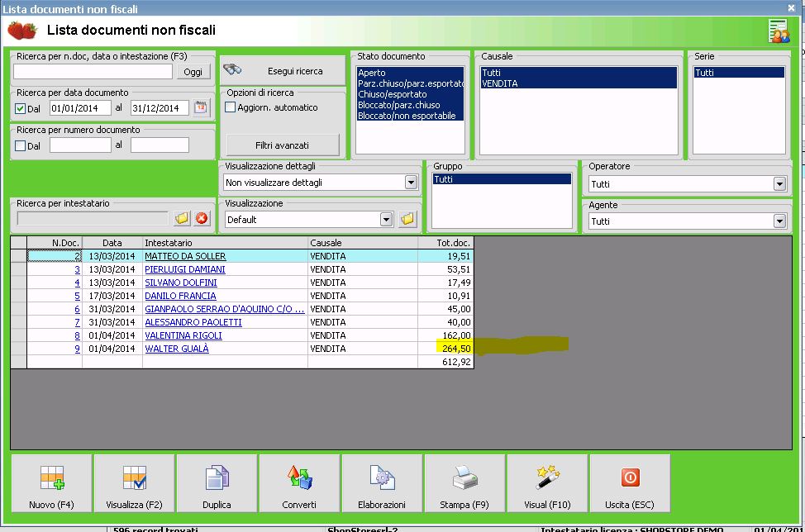
Task: Enable Aggiorn. automatico checkbox
Action: pos(231,107)
